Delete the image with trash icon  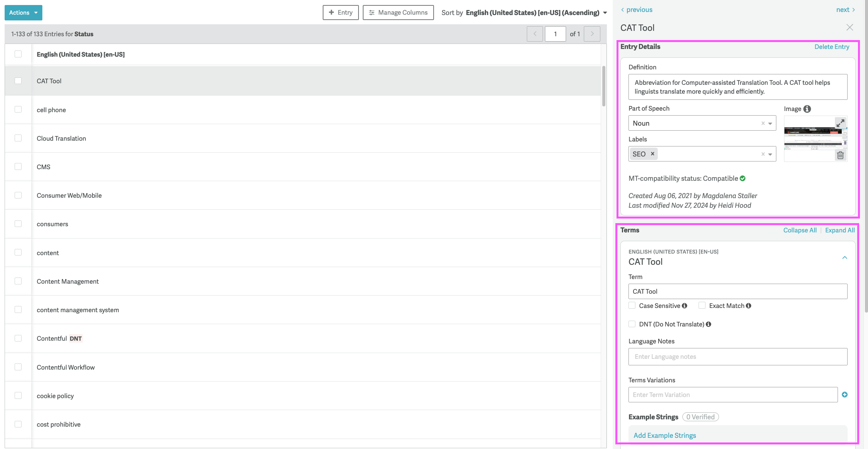click(x=840, y=155)
